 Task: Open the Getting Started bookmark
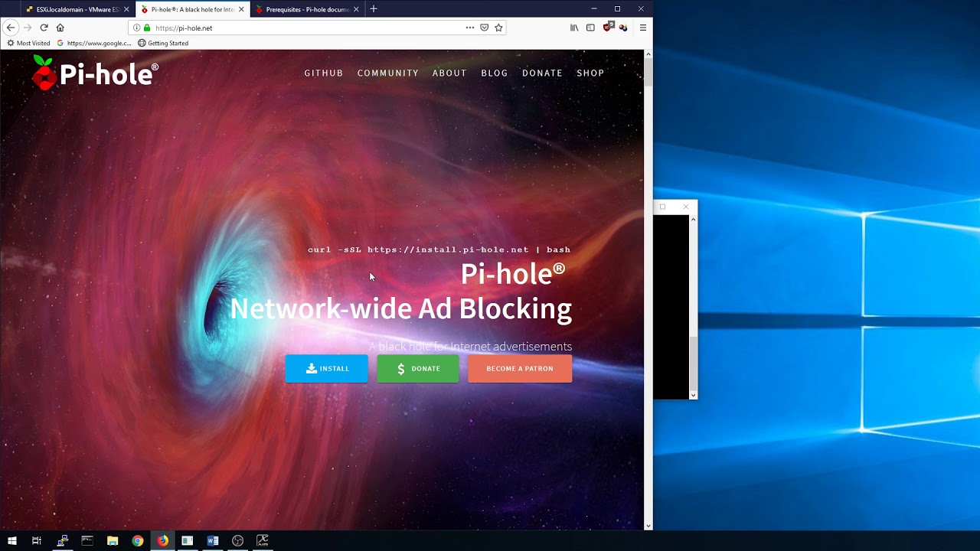point(163,43)
